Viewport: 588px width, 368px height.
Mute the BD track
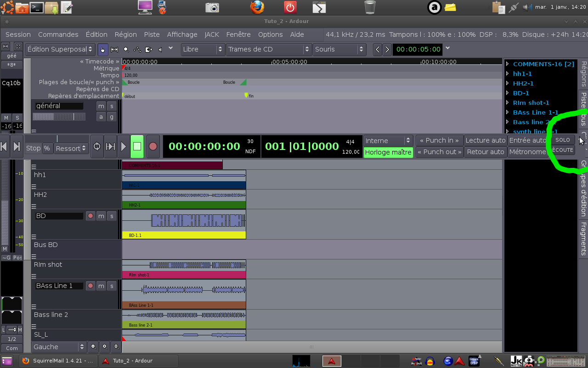(101, 216)
